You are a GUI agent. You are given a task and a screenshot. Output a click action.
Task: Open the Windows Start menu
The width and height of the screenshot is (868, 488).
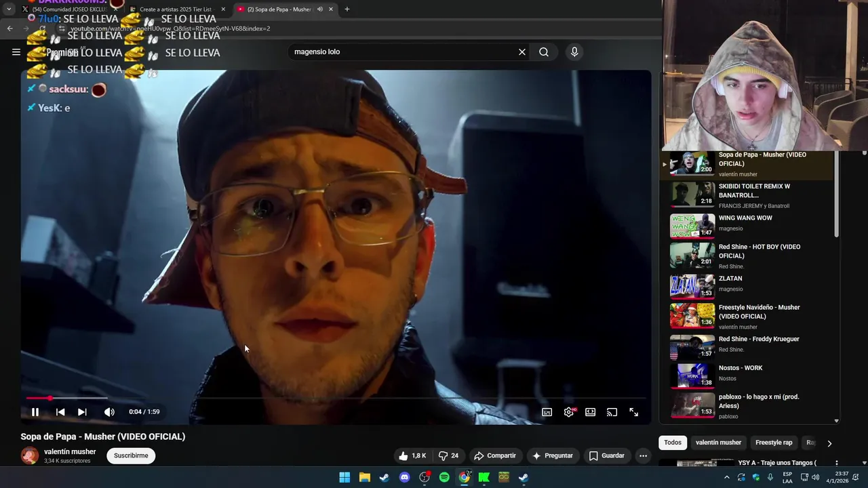pyautogui.click(x=344, y=477)
